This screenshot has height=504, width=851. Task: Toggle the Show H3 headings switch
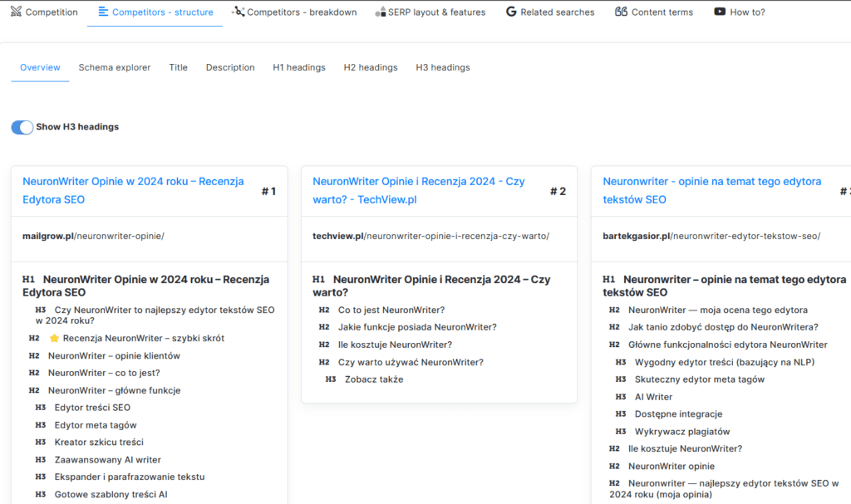click(x=22, y=127)
